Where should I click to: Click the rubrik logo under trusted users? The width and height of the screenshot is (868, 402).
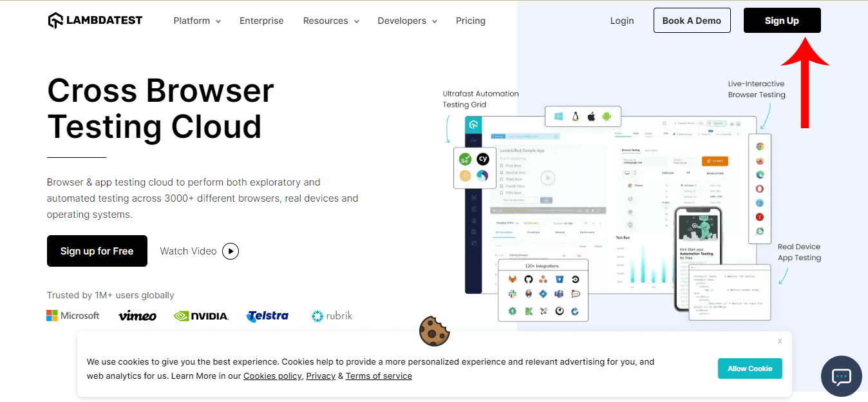pyautogui.click(x=332, y=316)
